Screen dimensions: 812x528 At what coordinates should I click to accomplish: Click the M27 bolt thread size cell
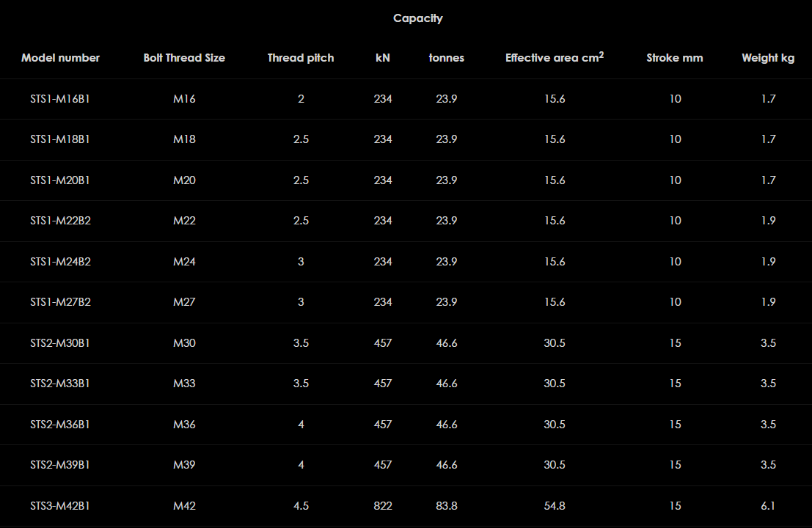pos(184,302)
